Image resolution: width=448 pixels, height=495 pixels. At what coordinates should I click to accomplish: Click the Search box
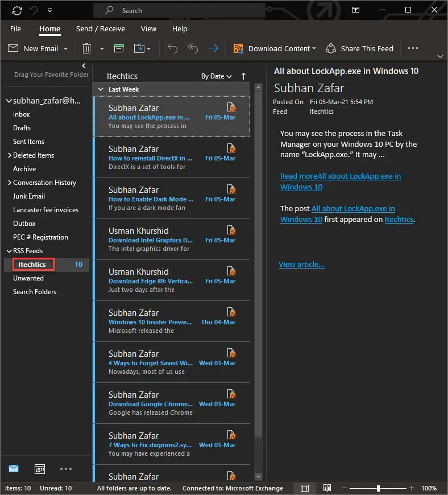tap(179, 11)
